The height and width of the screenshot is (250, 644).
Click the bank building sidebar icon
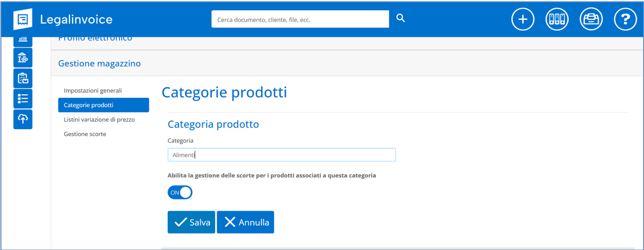click(x=23, y=58)
